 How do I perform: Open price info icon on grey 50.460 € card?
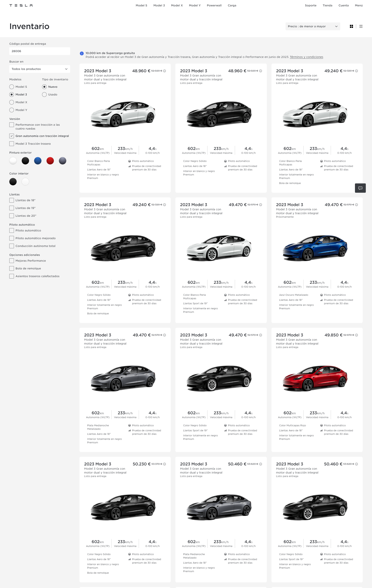[260, 464]
